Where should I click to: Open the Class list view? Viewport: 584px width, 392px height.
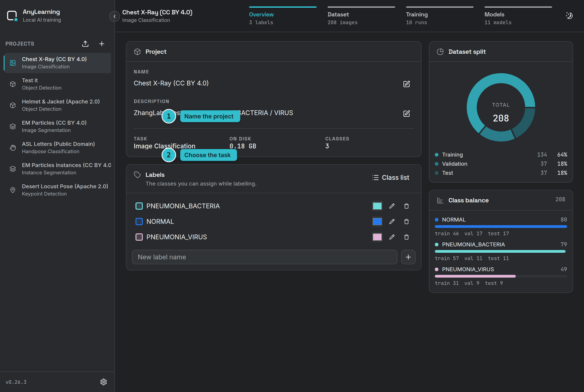point(391,178)
